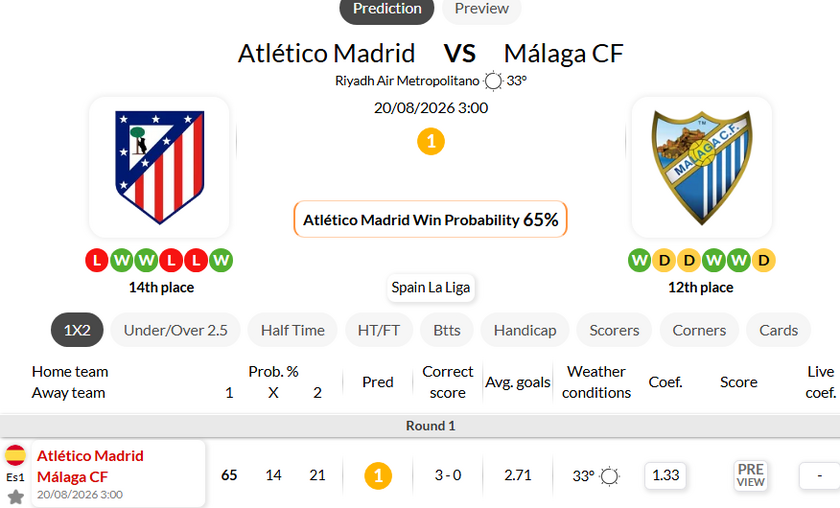
Task: Open the Spain La Liga league link
Action: coord(431,288)
